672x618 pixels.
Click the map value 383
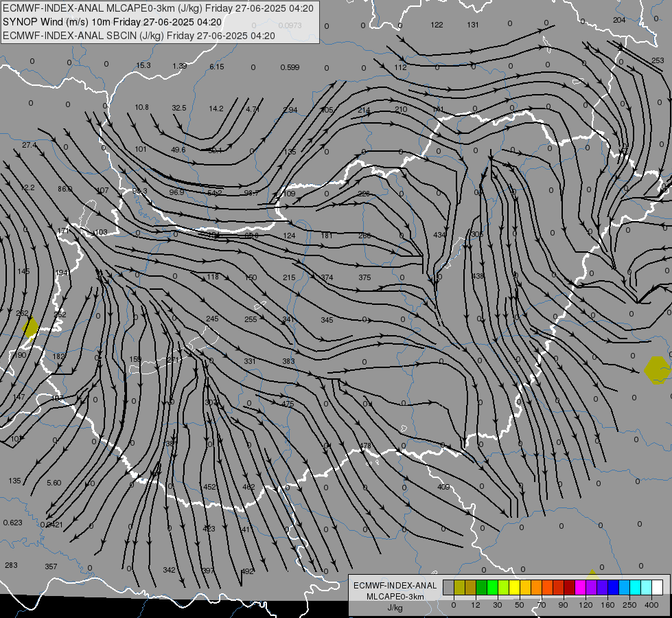coord(288,361)
